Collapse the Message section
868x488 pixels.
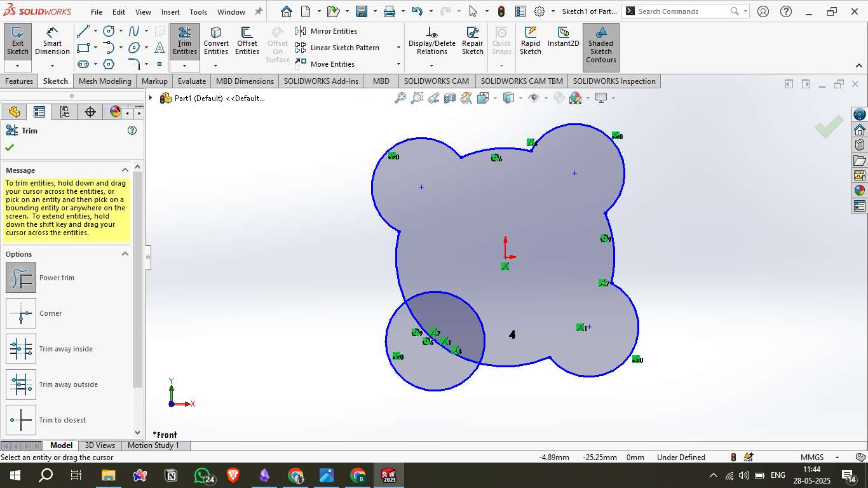click(125, 170)
